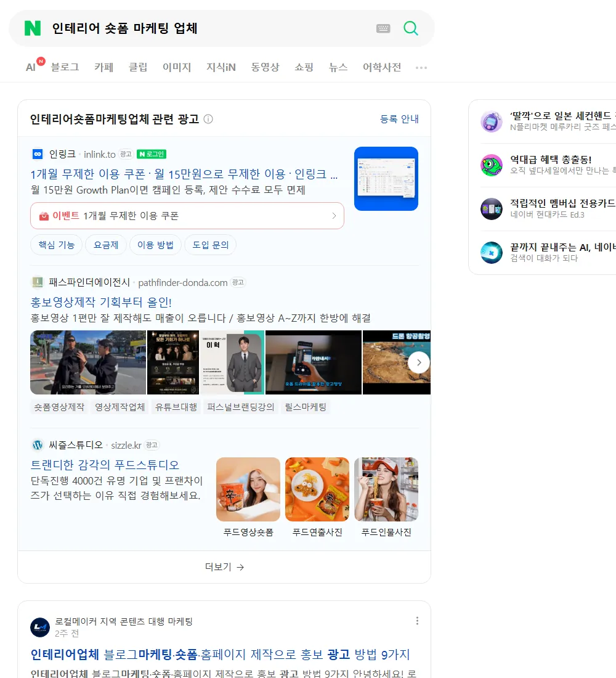Click the 도입 문의 chip
The height and width of the screenshot is (678, 616).
click(x=211, y=245)
